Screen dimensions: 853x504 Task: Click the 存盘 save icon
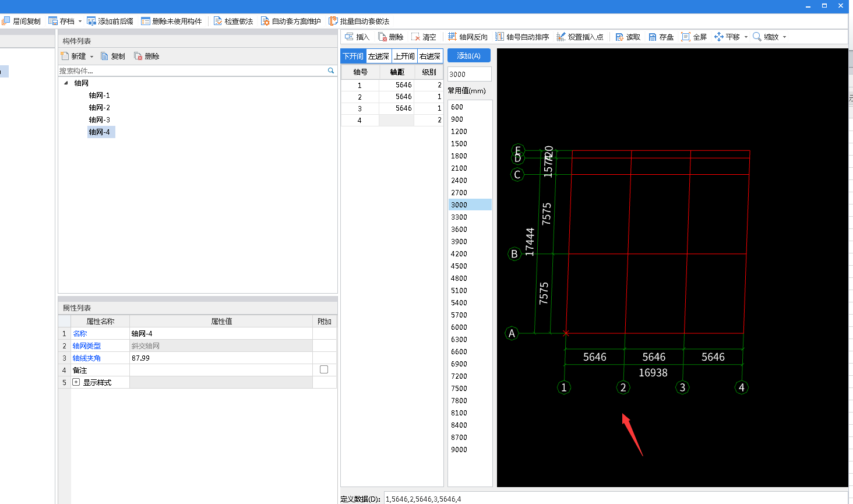coord(653,37)
